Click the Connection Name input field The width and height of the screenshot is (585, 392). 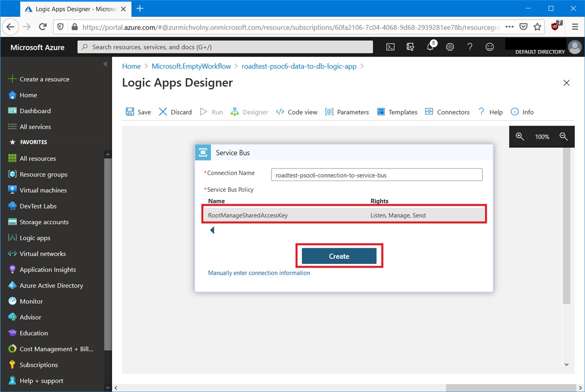377,175
